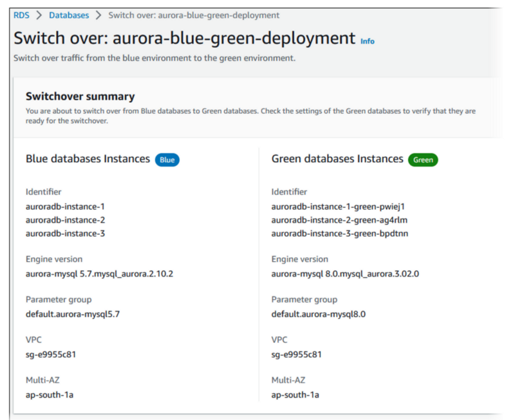
Task: Click the Blue VPC value sg-e9955c81
Action: [51, 354]
